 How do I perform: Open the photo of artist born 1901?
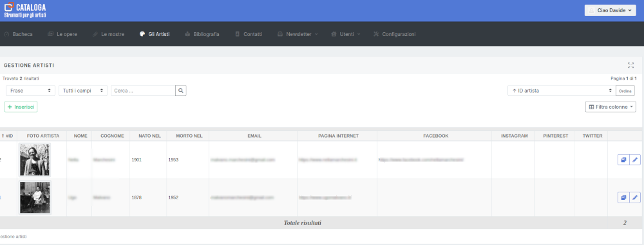35,159
